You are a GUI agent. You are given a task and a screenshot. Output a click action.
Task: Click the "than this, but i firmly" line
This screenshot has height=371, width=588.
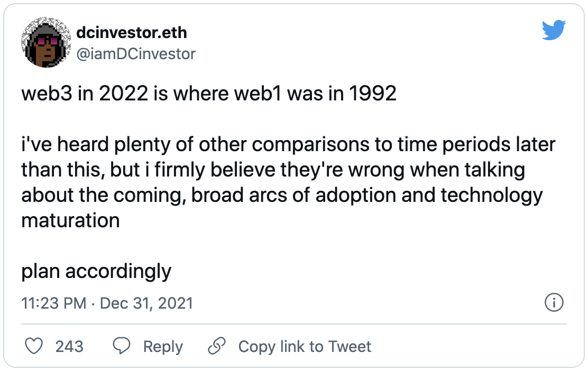tap(273, 170)
